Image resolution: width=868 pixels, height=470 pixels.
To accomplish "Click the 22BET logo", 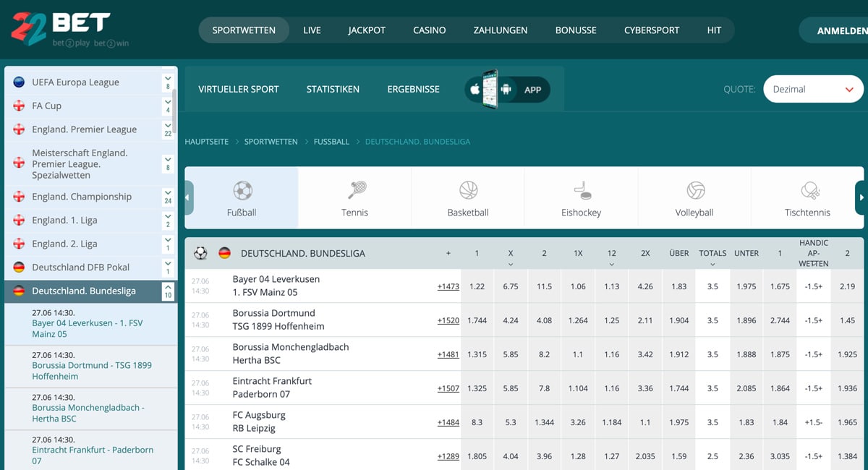I will (69, 29).
